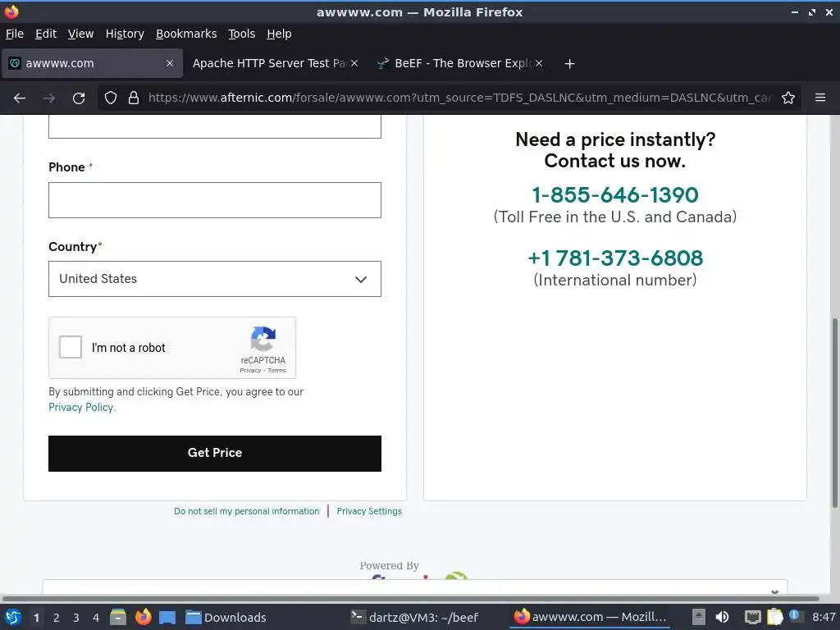The width and height of the screenshot is (840, 630).
Task: Click the reCAPTCHA logo icon
Action: click(263, 339)
